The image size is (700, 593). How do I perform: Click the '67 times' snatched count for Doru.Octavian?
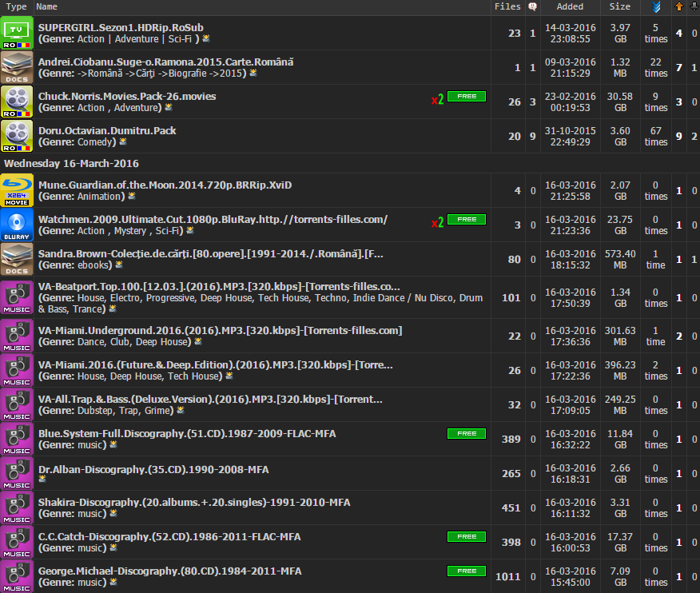[656, 136]
